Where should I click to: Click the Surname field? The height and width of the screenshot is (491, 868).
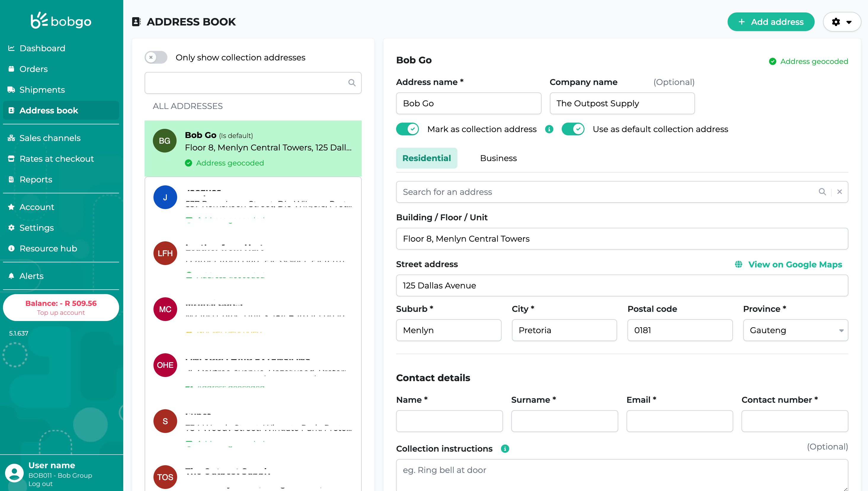point(564,421)
